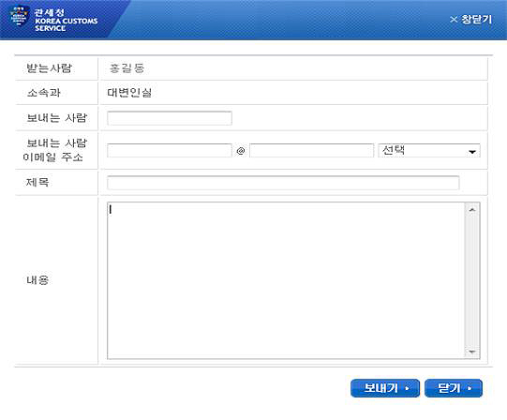The image size is (507, 420).
Task: Click the content area scrollbar track
Action: coord(472,280)
